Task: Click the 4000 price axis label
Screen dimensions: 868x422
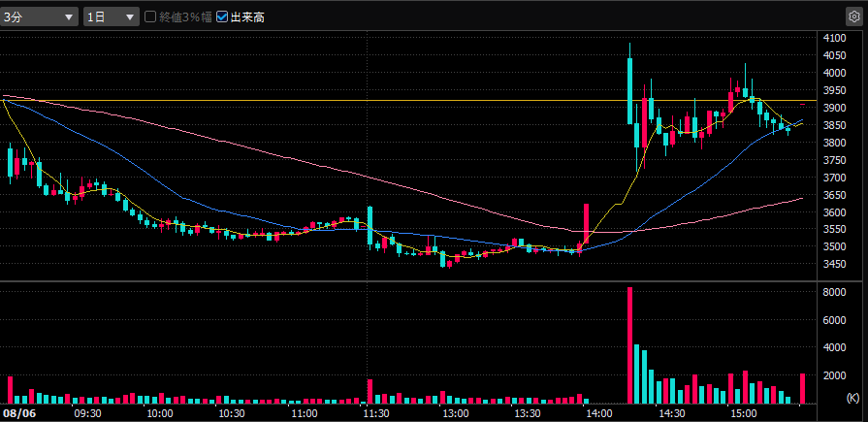Action: pyautogui.click(x=834, y=73)
